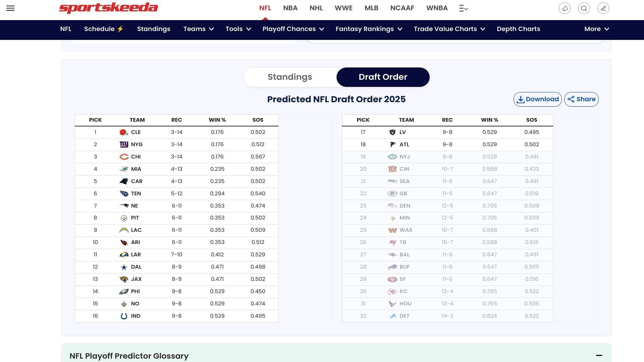
Task: Click the Dallas Cowboys star logo
Action: [124, 267]
